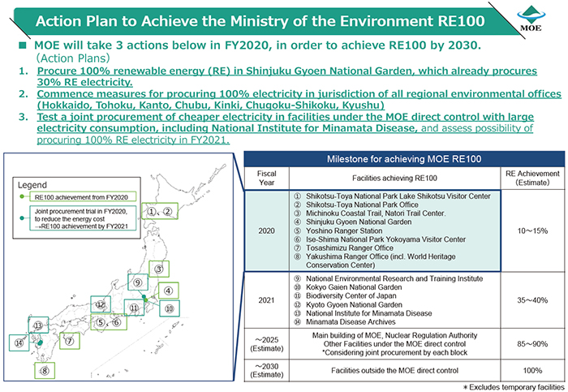Click the slide title banner text
Image resolution: width=568 pixels, height=392 pixels.
click(260, 21)
